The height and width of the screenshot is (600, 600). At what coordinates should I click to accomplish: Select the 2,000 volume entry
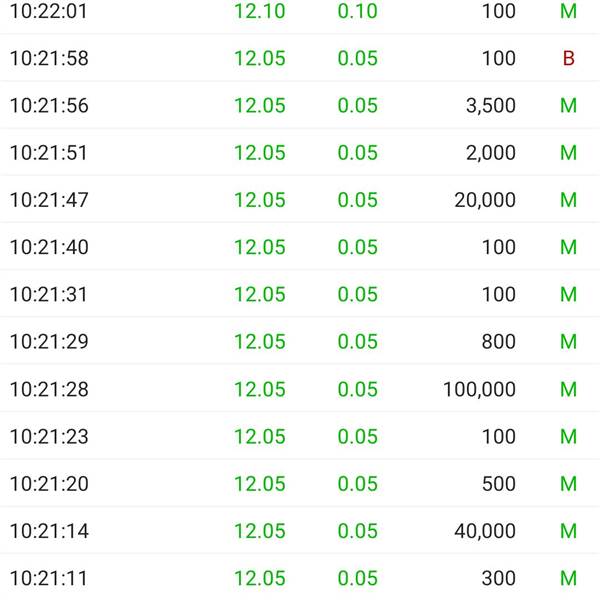(491, 153)
